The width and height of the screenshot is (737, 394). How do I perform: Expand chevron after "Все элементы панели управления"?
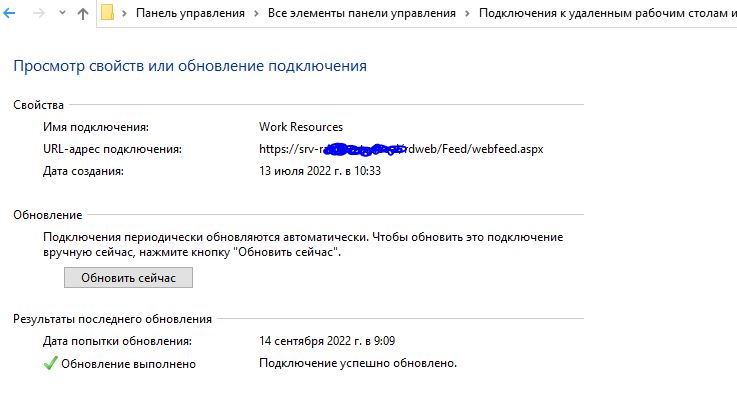coord(467,13)
